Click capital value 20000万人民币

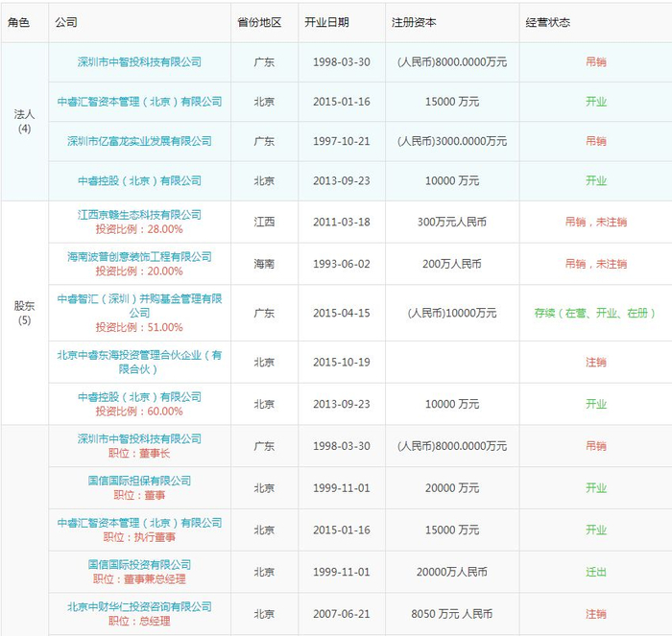point(452,572)
